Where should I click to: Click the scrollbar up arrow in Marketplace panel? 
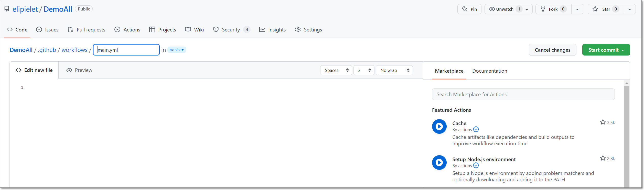(x=627, y=83)
